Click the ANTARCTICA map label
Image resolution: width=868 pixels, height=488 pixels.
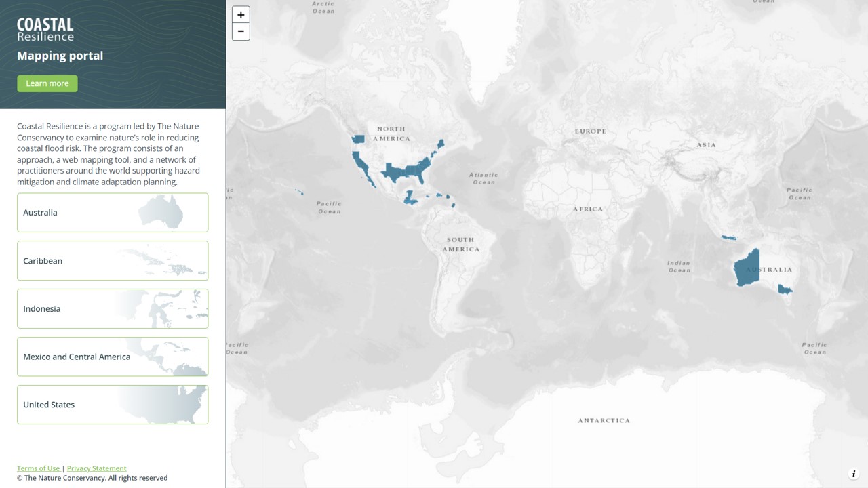tap(604, 420)
